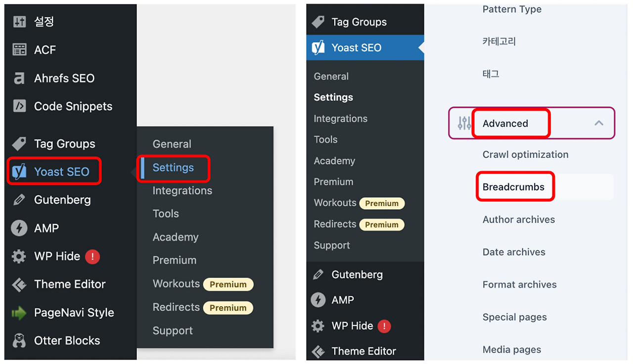This screenshot has height=364, width=633.
Task: Click the Theme Editor icon in left panel
Action: [19, 284]
